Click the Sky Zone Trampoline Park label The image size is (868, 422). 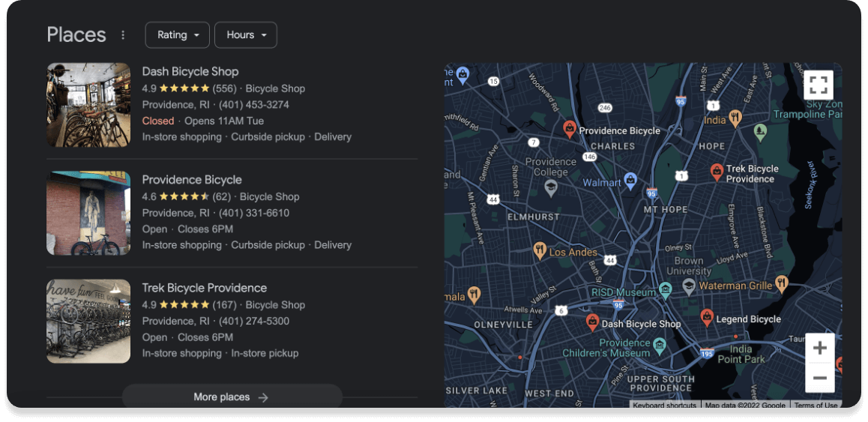[x=810, y=109]
